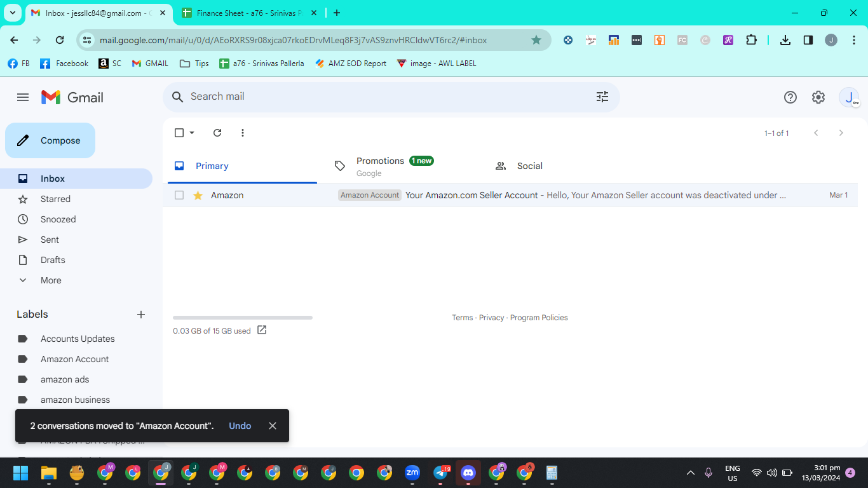The width and height of the screenshot is (868, 488).
Task: Open the Google account avatar in Gmail
Action: pos(849,97)
